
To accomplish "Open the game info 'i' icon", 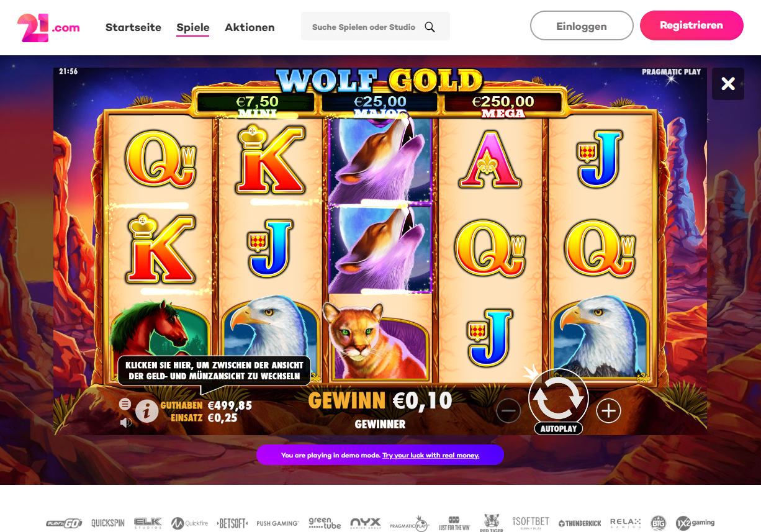I will 146,410.
